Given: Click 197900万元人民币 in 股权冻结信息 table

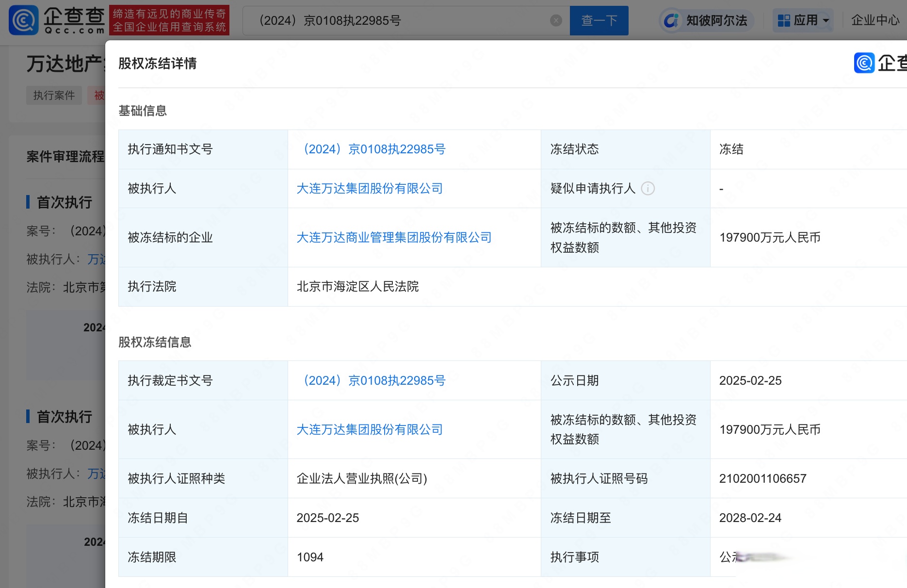Looking at the screenshot, I should click(770, 429).
